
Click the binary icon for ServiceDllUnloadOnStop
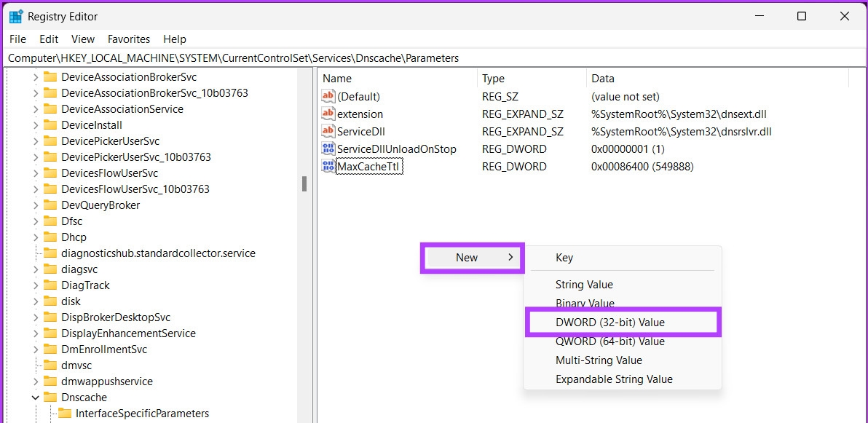[328, 149]
